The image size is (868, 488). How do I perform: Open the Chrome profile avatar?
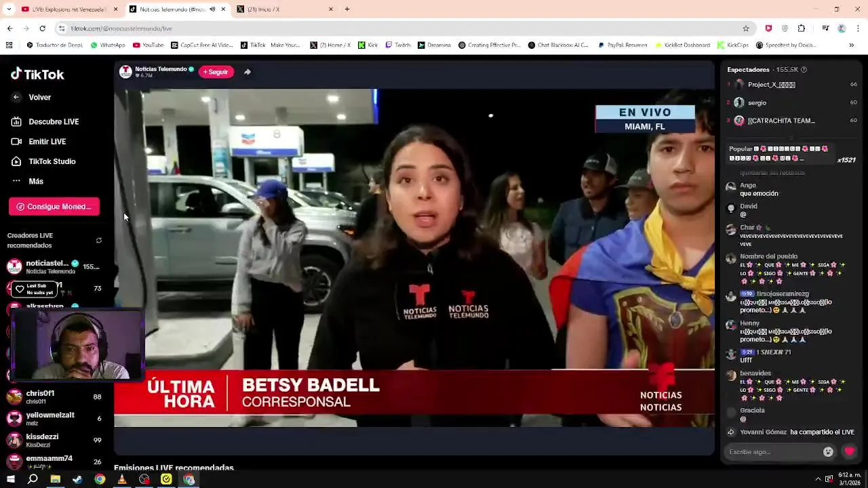click(842, 28)
